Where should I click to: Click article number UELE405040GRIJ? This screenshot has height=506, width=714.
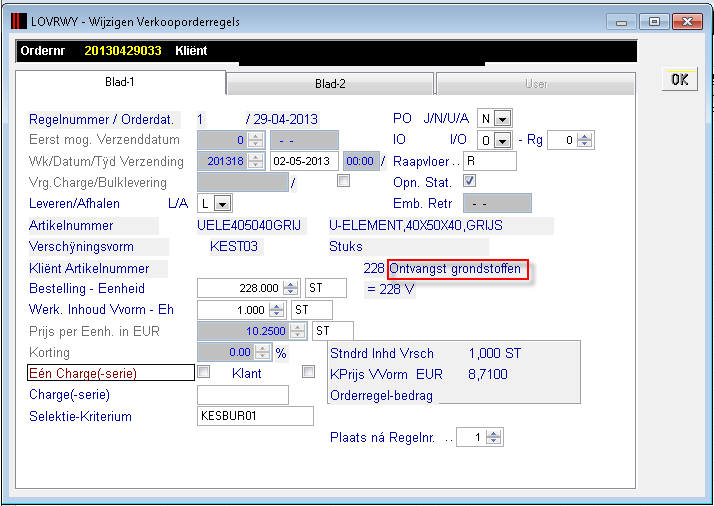pyautogui.click(x=249, y=225)
